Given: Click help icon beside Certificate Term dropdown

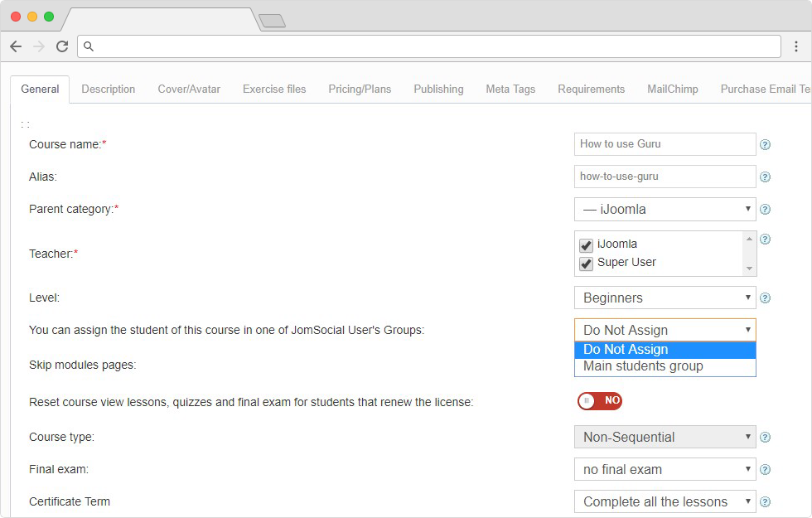Looking at the screenshot, I should 765,502.
